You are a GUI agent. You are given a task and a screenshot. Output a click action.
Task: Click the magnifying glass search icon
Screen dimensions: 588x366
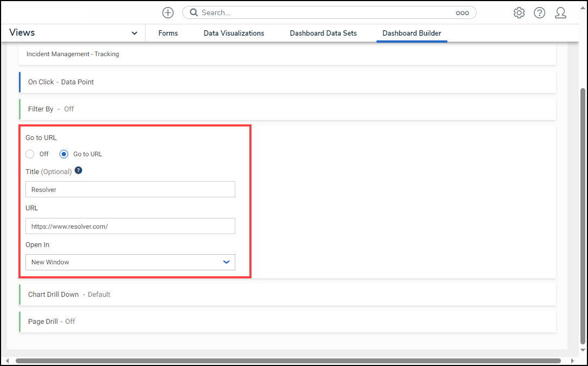(194, 12)
